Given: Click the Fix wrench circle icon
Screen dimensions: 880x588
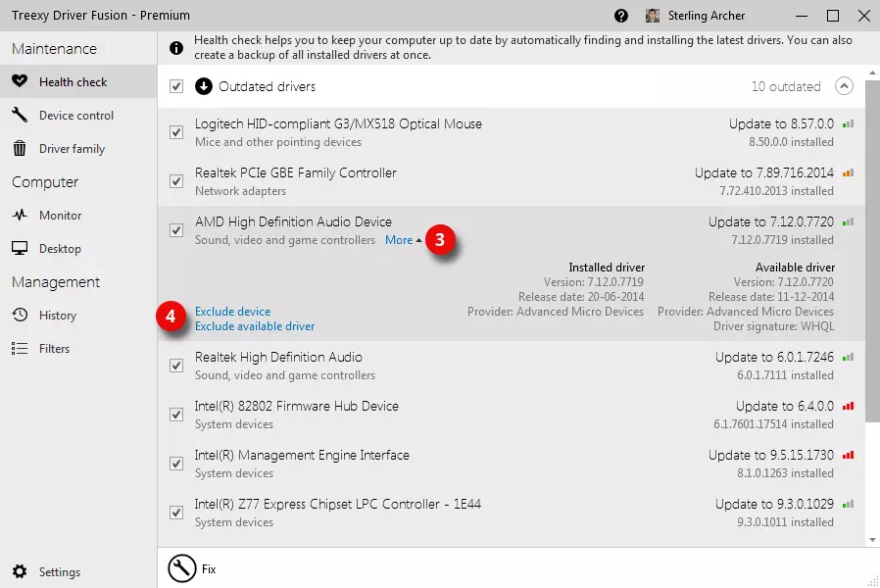Looking at the screenshot, I should pyautogui.click(x=182, y=568).
